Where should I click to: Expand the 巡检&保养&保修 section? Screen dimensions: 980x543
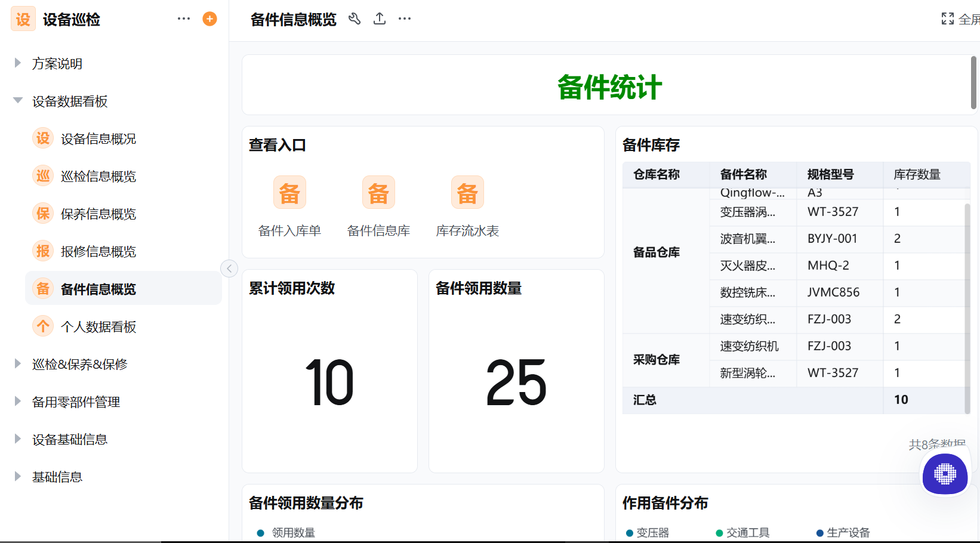pos(16,364)
